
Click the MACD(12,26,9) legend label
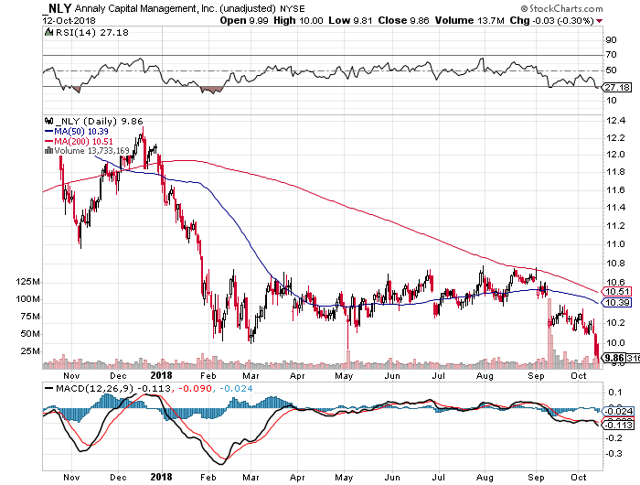[x=96, y=388]
